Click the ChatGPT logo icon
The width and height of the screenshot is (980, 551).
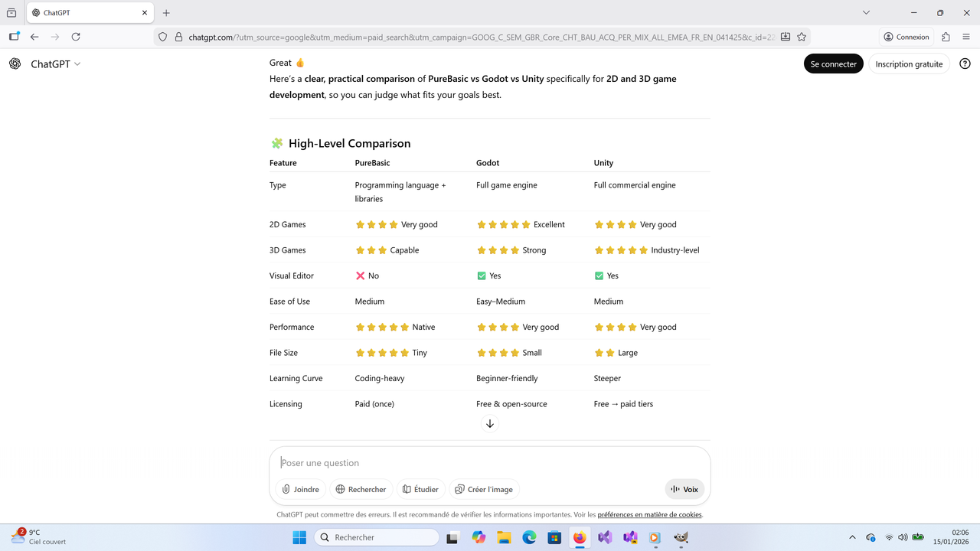15,64
